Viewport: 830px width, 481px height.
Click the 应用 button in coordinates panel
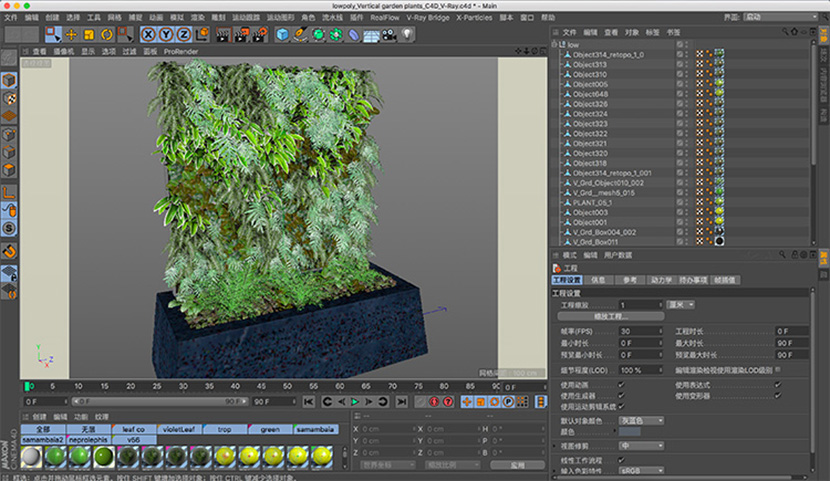tap(517, 465)
